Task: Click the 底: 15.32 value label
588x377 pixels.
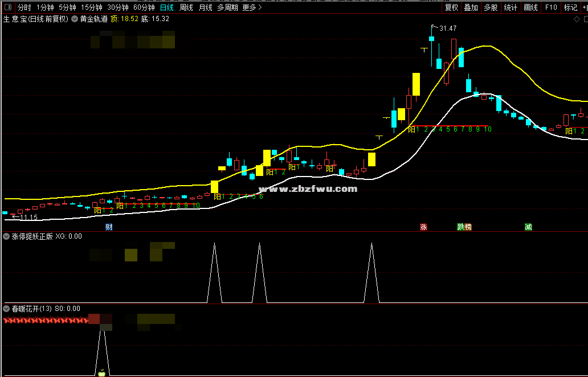Action: (155, 19)
